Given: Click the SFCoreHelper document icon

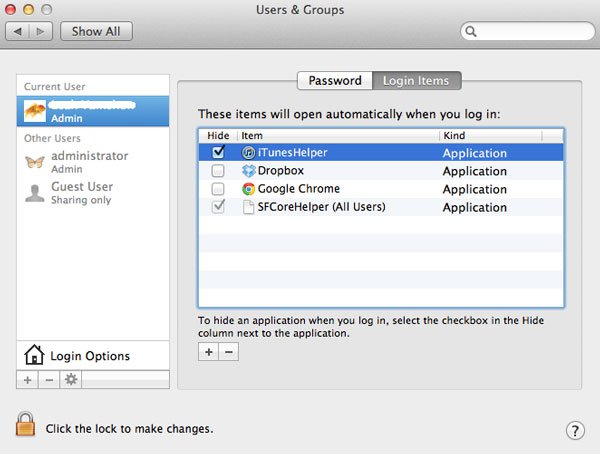Looking at the screenshot, I should coord(248,207).
